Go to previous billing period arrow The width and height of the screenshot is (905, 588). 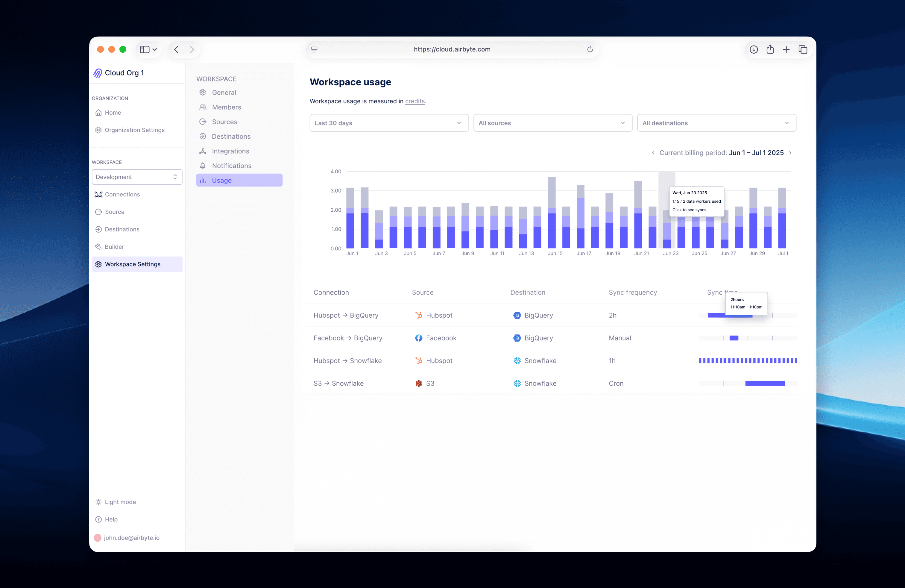click(653, 153)
